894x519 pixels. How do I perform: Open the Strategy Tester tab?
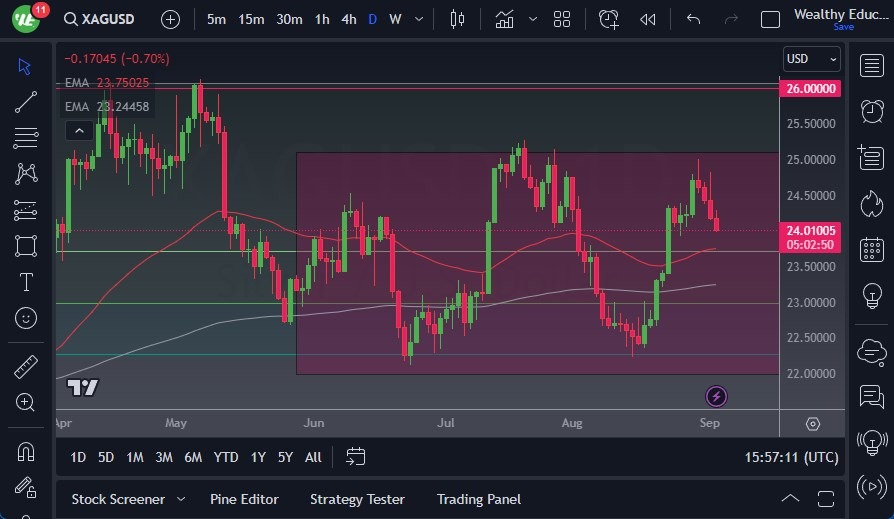click(x=357, y=499)
